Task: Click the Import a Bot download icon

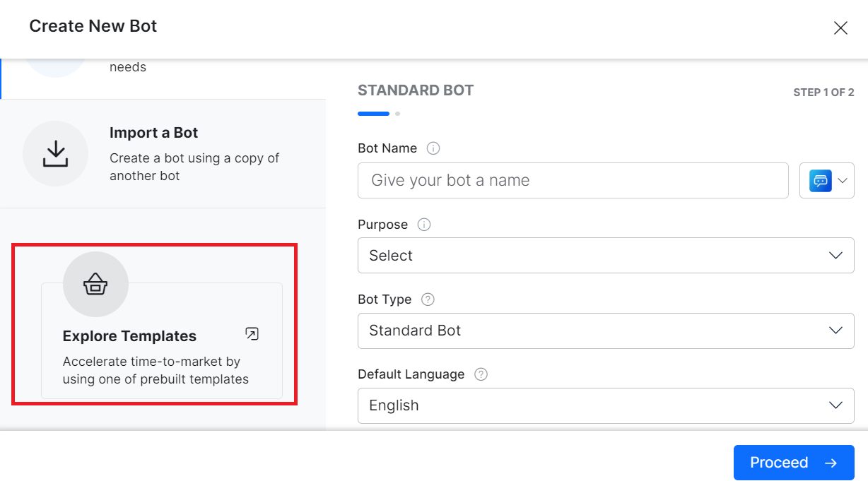Action: tap(56, 153)
